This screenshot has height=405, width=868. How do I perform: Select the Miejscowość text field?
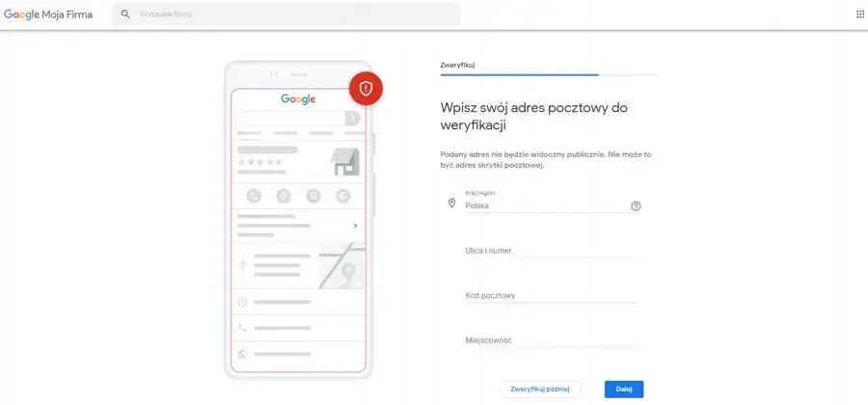[x=551, y=340]
